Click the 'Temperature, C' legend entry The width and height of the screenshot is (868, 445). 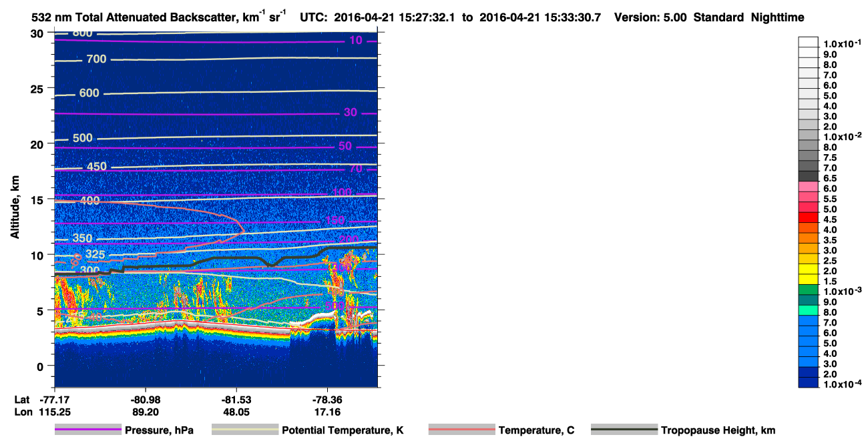pyautogui.click(x=536, y=431)
